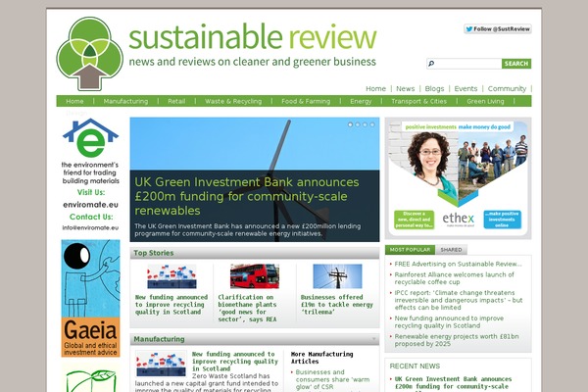Click Discover a new, direct green button
Image resolution: width=588 pixels, height=392 pixels.
tap(414, 220)
